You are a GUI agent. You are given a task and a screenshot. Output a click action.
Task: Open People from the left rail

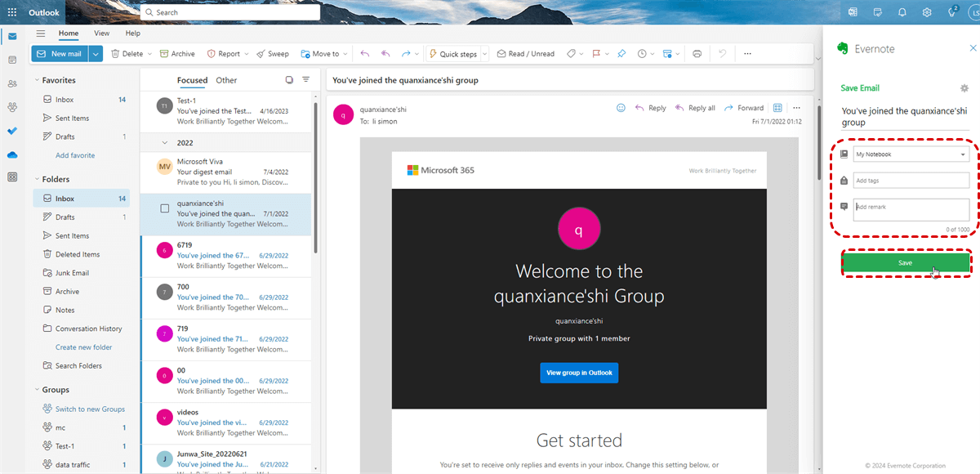(12, 83)
